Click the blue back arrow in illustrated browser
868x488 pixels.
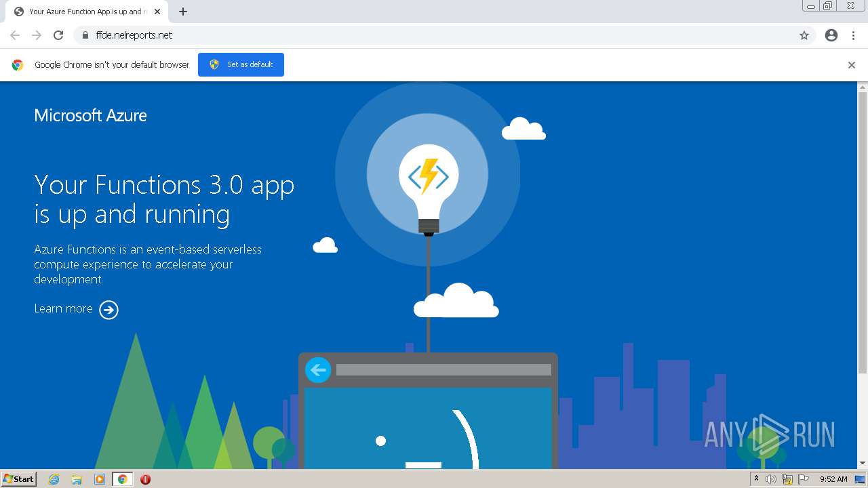318,370
